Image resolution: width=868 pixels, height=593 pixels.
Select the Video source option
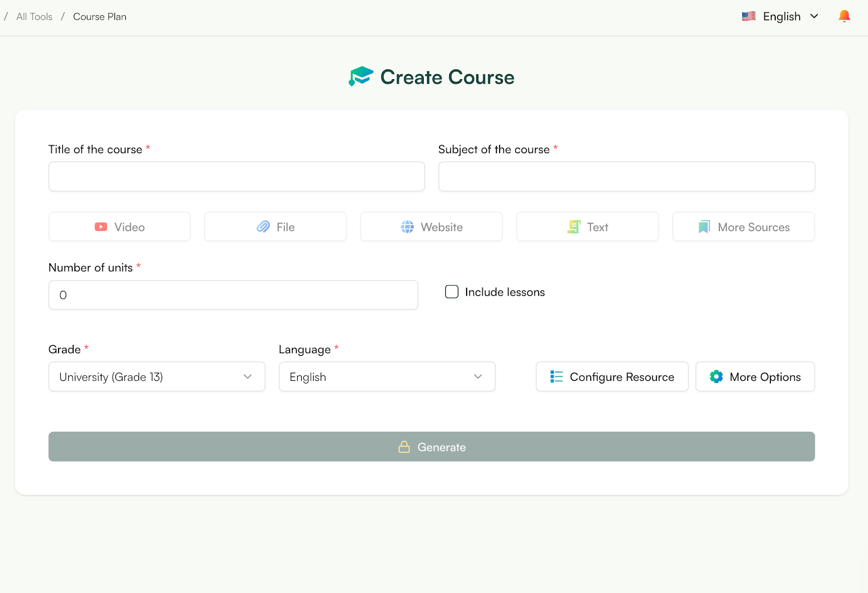point(119,227)
